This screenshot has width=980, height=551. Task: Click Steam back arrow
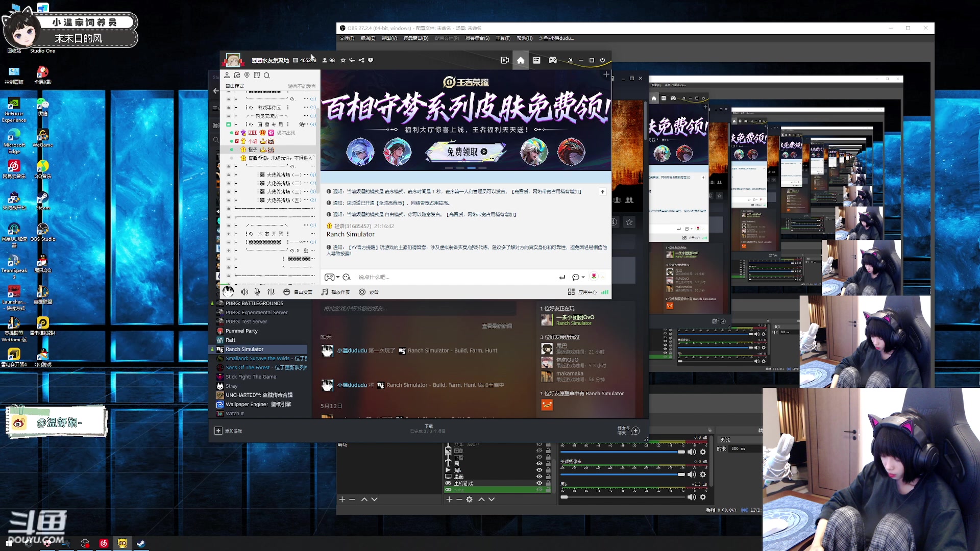click(x=216, y=91)
